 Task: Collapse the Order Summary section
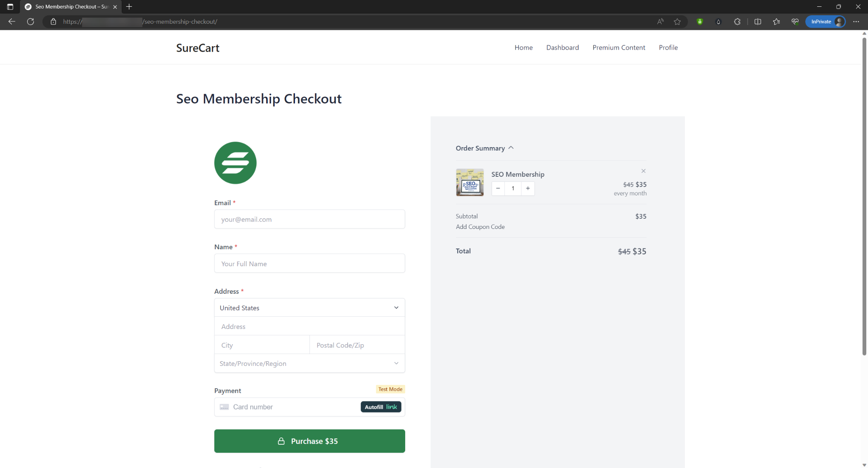coord(511,148)
